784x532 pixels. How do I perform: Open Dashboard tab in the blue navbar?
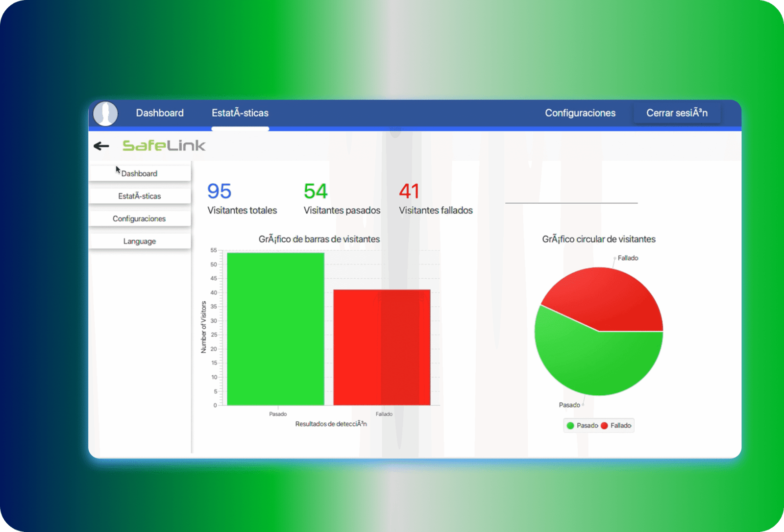pos(160,113)
